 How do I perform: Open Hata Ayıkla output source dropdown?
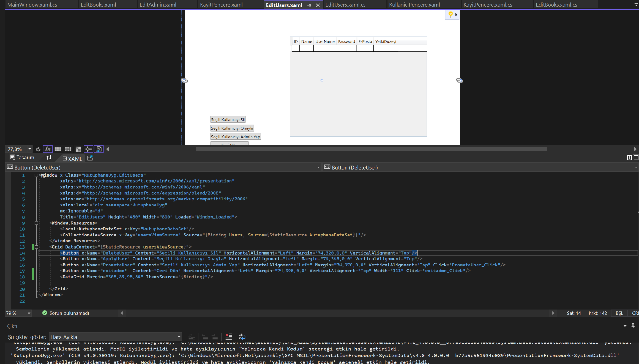pyautogui.click(x=179, y=337)
